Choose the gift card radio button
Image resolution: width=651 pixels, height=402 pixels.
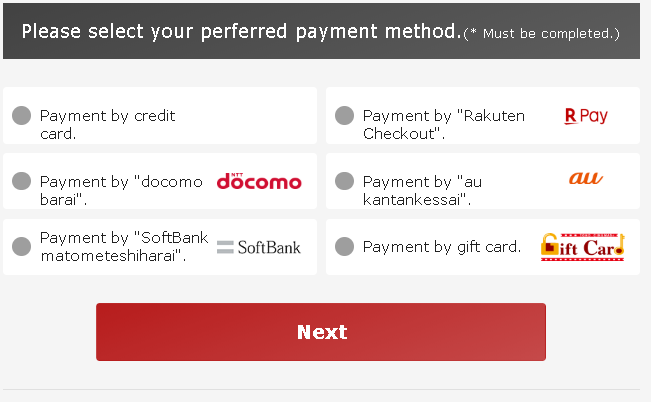[x=344, y=246]
